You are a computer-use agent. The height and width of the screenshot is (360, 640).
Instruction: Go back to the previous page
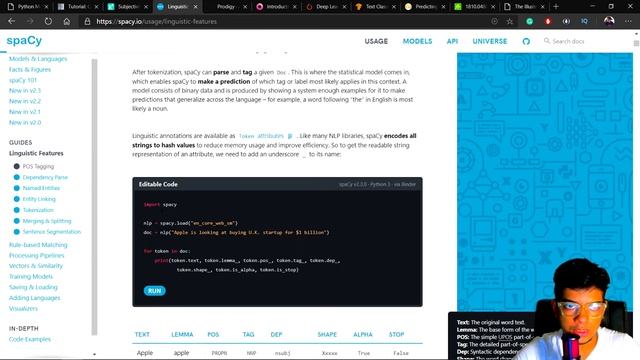11,21
